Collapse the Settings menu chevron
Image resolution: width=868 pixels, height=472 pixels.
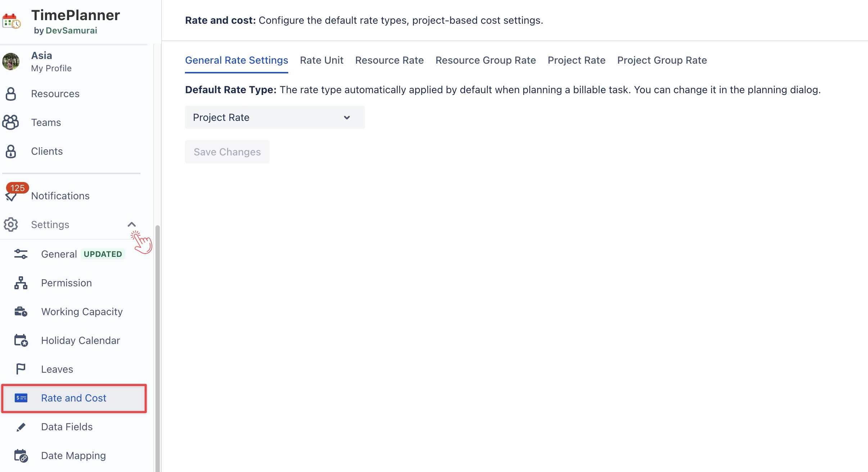(132, 224)
